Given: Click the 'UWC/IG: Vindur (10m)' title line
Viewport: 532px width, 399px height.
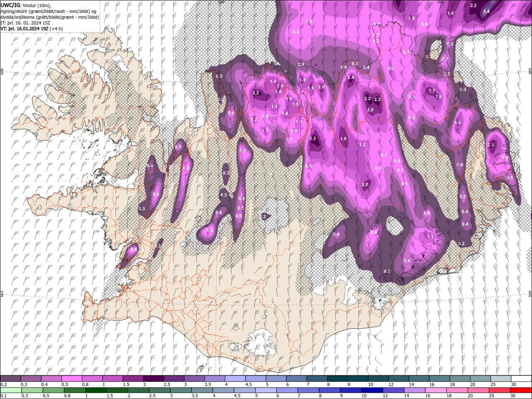Looking at the screenshot, I should 26,5.
